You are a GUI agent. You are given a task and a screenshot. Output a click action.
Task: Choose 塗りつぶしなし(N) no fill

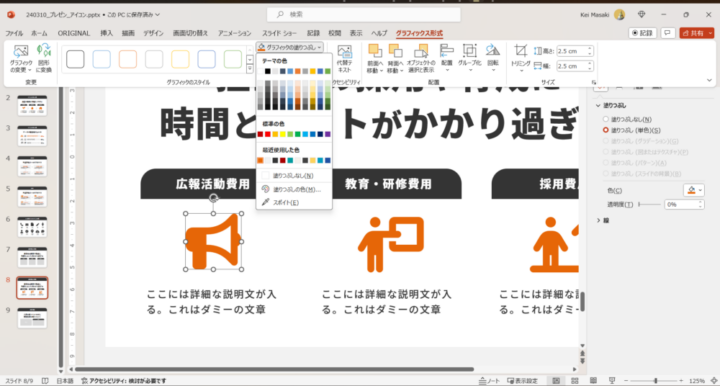point(294,175)
